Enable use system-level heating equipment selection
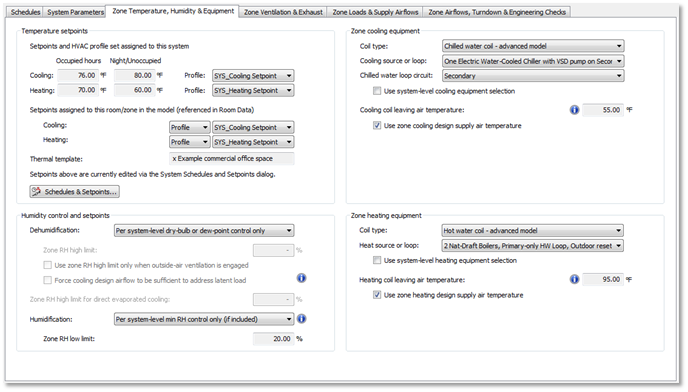 pos(377,260)
